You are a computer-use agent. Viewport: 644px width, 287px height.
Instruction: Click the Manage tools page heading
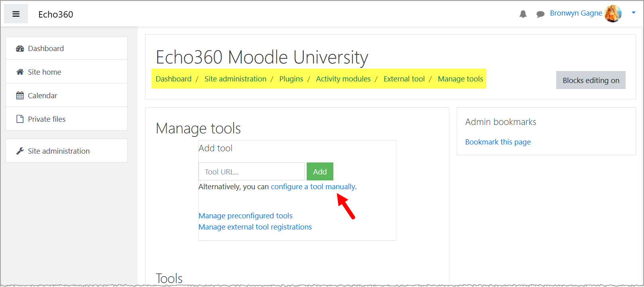pos(198,129)
